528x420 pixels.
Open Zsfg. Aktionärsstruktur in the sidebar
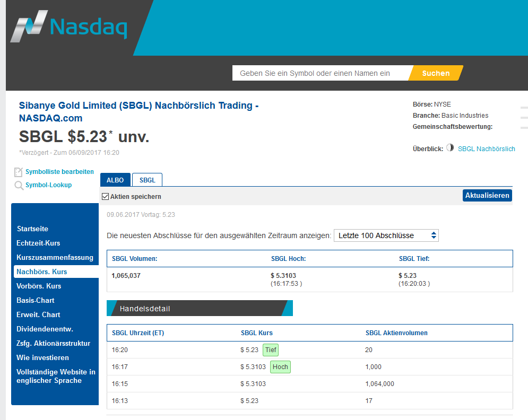[53, 343]
